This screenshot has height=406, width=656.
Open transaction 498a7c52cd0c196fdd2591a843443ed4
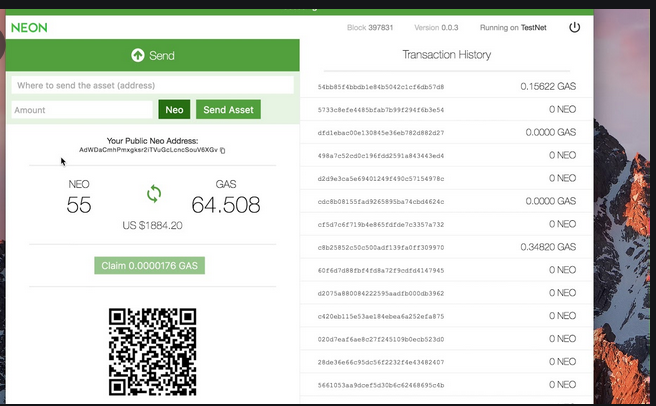pyautogui.click(x=381, y=156)
